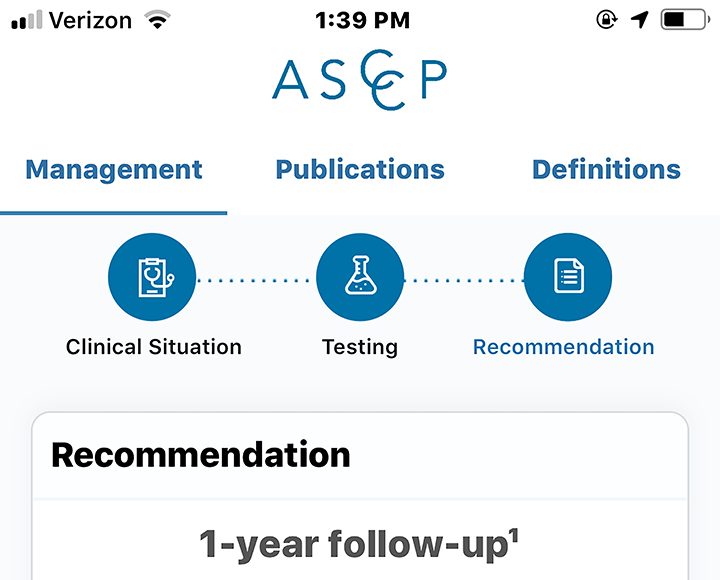The image size is (720, 580).
Task: Open the Definitions tab
Action: tap(606, 169)
